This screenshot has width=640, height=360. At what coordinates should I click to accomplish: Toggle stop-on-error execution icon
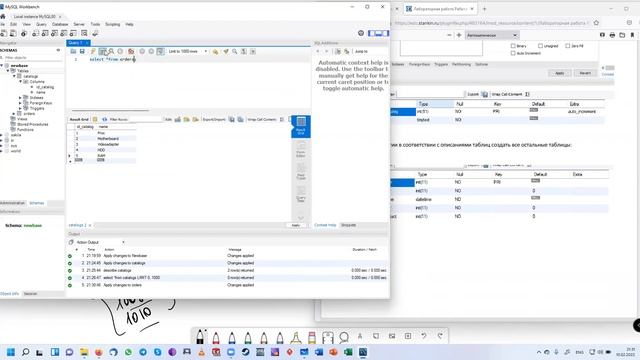point(131,51)
